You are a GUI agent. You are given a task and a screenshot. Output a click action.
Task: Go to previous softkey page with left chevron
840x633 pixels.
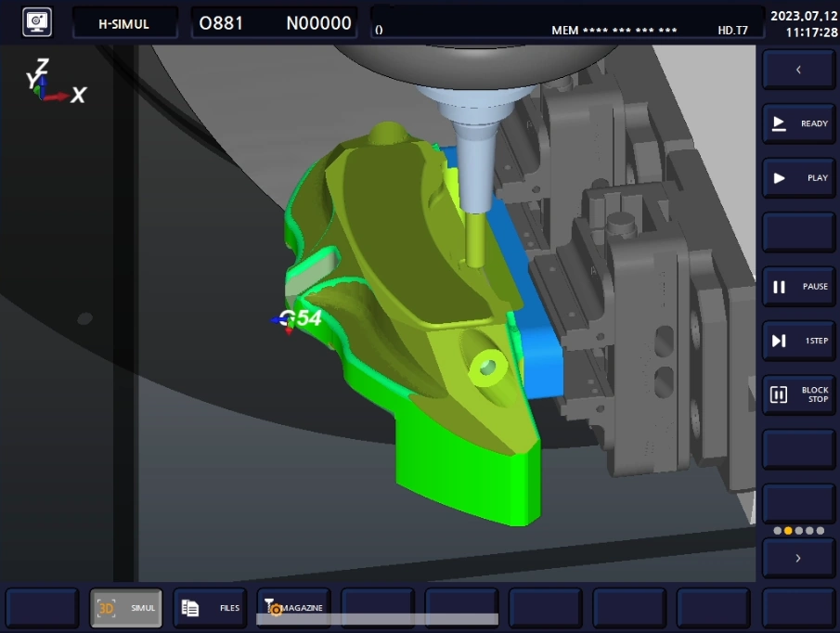point(798,70)
